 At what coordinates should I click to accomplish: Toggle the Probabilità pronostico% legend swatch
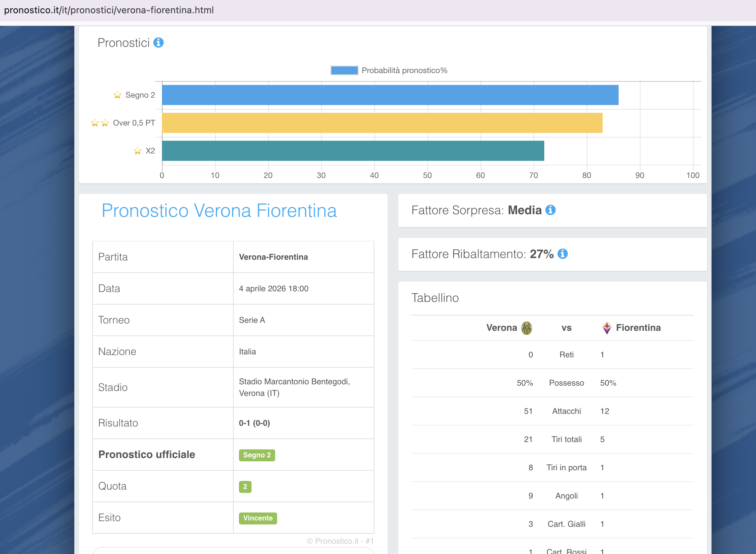(x=344, y=70)
